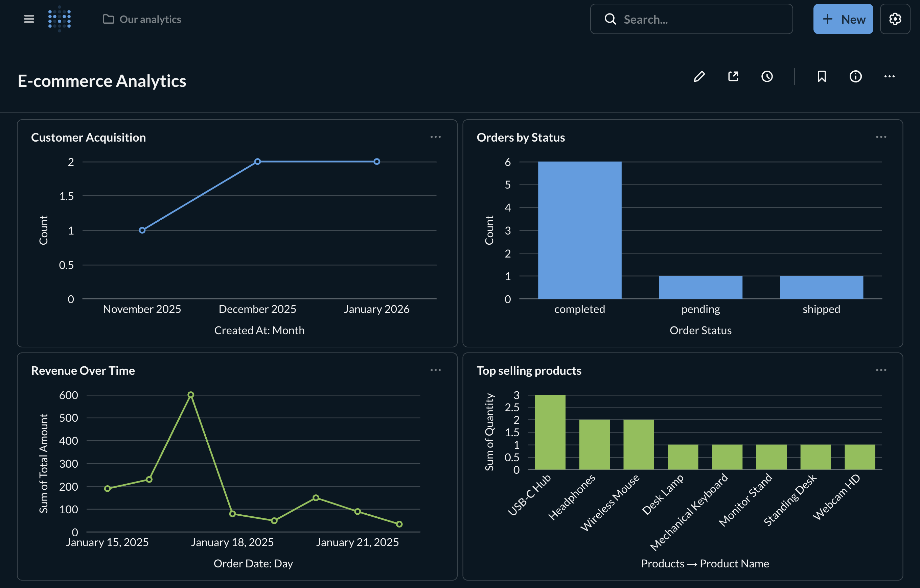The height and width of the screenshot is (588, 920).
Task: Open the Top selling products card options menu
Action: 881,370
